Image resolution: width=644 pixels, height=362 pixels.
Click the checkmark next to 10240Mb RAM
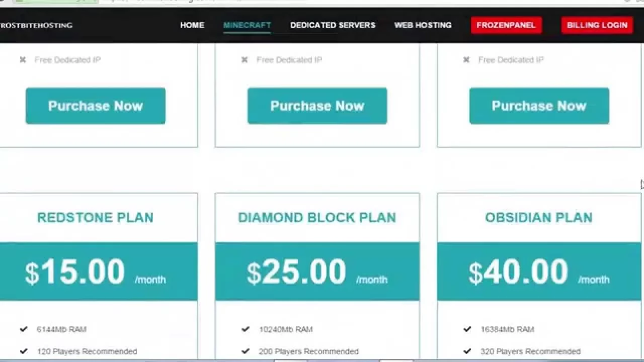tap(246, 329)
